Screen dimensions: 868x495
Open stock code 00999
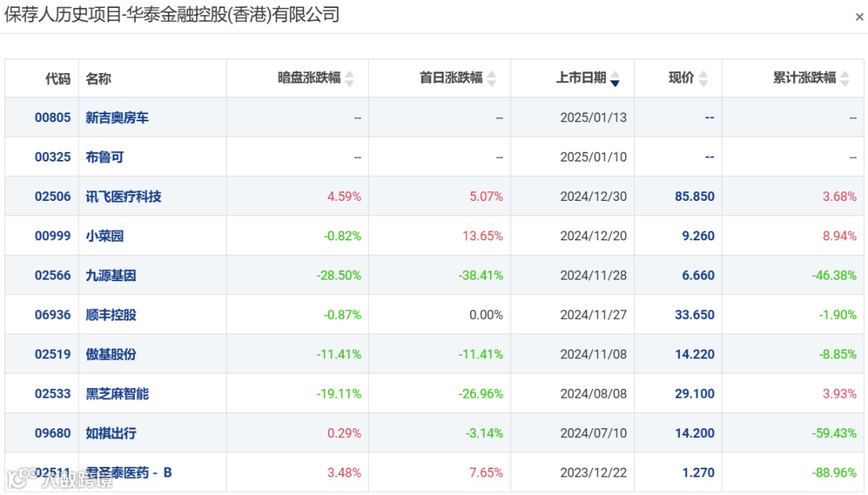52,236
